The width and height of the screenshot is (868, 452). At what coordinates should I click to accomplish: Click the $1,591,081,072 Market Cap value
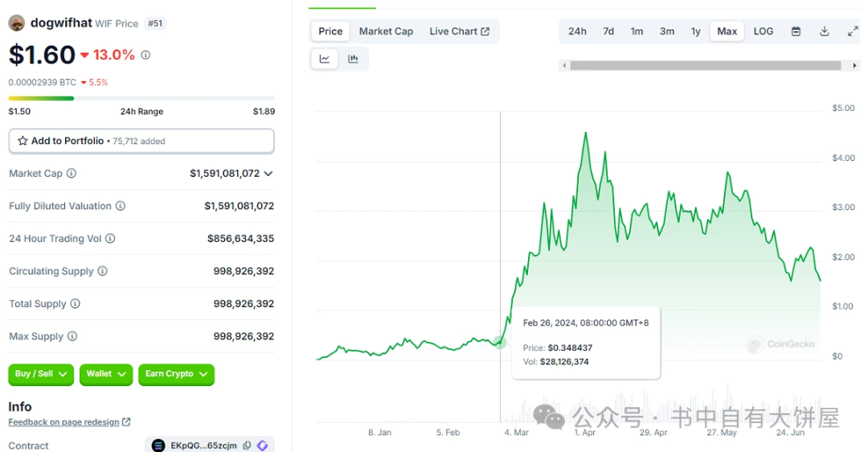click(225, 174)
